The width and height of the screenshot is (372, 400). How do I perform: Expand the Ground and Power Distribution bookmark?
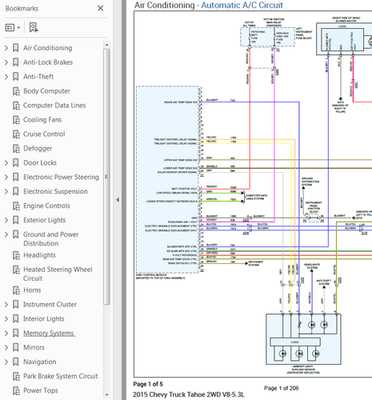(x=6, y=234)
